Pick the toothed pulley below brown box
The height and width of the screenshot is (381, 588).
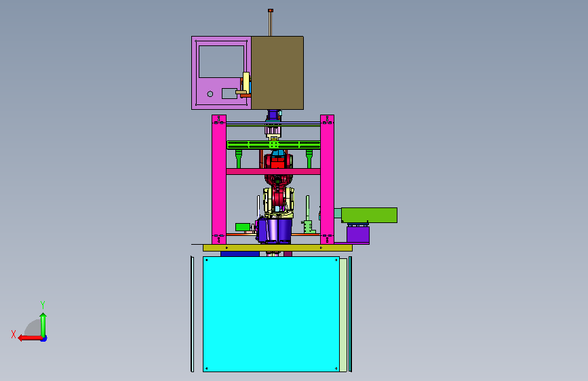tap(273, 130)
